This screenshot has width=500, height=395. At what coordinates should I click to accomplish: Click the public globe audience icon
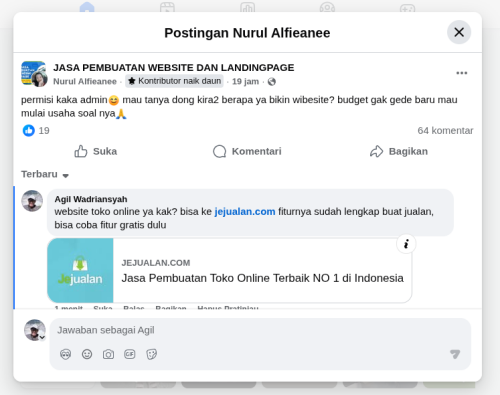pos(272,82)
